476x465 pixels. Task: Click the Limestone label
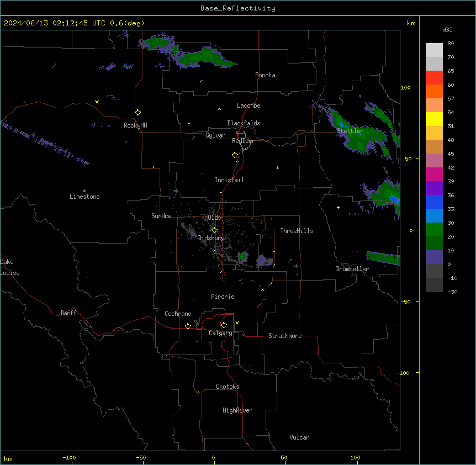point(84,197)
